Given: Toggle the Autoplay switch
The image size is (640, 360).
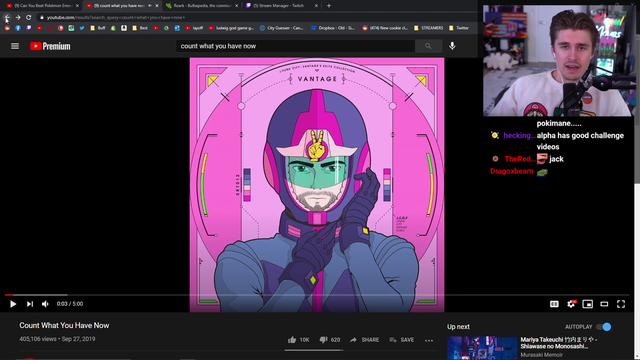Looking at the screenshot, I should click(604, 327).
